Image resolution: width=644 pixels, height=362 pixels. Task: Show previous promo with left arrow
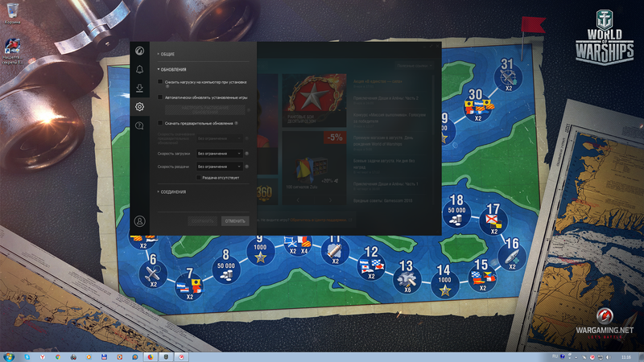(298, 200)
